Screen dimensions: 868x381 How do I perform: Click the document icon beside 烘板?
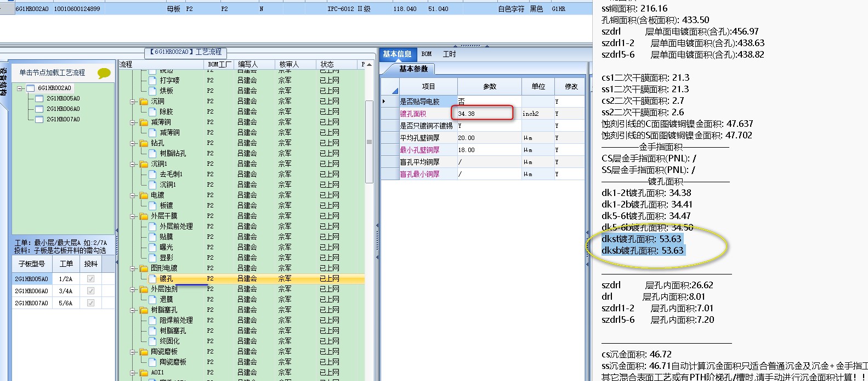[x=152, y=91]
